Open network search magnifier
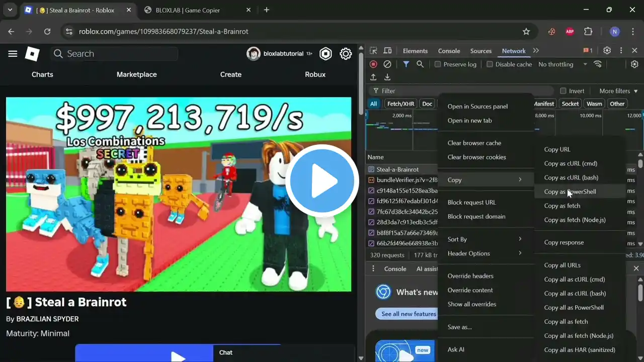Image resolution: width=644 pixels, height=362 pixels. click(420, 64)
